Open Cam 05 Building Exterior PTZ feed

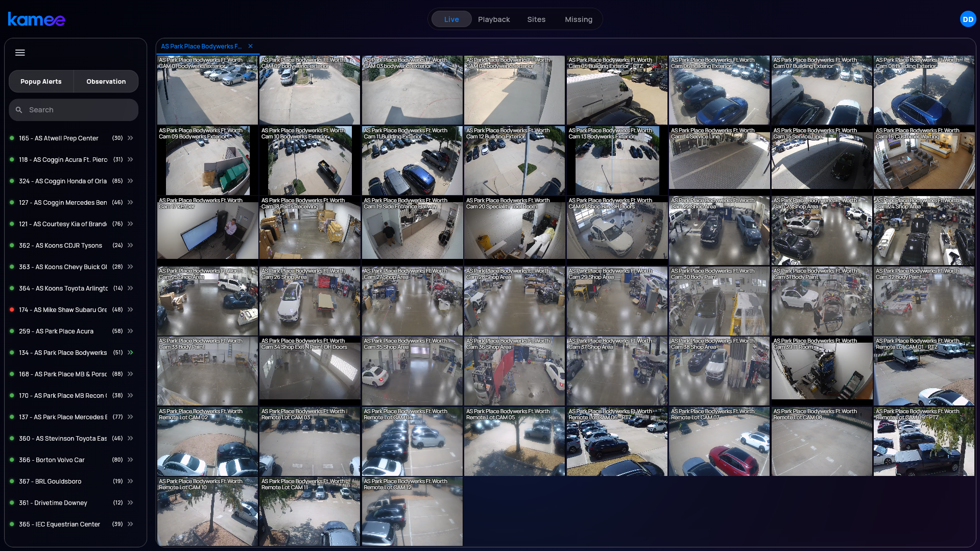point(617,90)
